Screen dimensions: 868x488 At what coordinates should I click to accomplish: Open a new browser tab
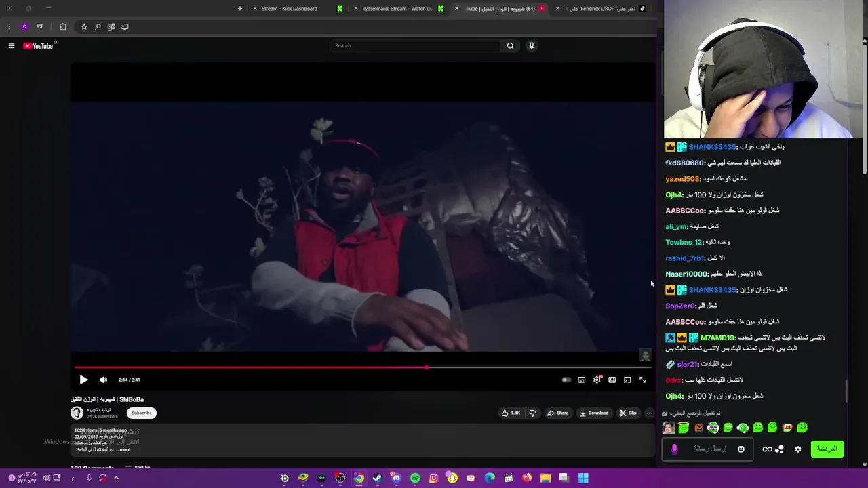point(239,9)
